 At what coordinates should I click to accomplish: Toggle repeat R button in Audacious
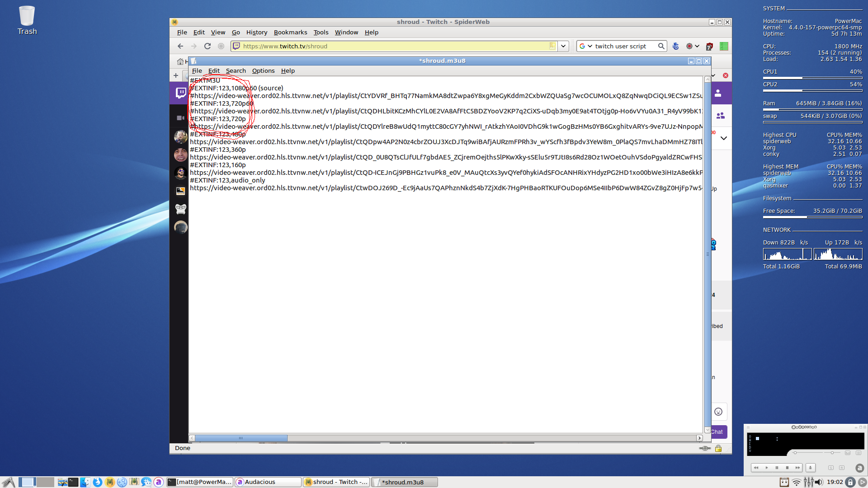pyautogui.click(x=841, y=468)
